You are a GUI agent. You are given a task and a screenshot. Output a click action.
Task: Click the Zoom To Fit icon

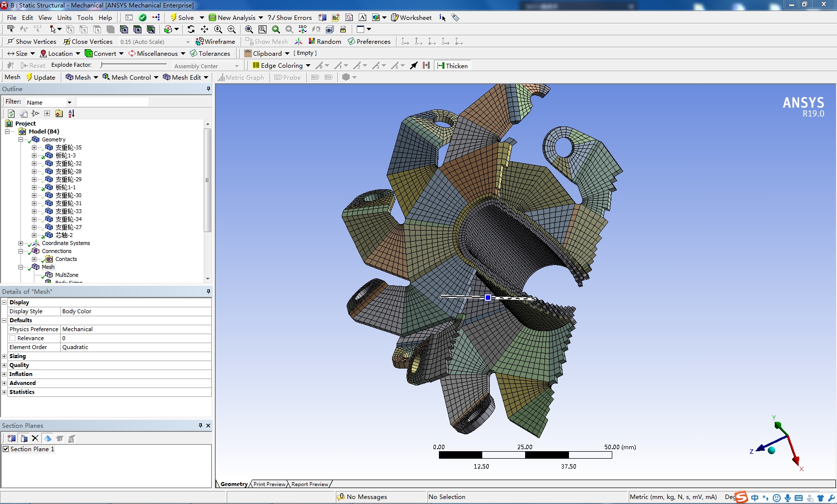pyautogui.click(x=249, y=29)
